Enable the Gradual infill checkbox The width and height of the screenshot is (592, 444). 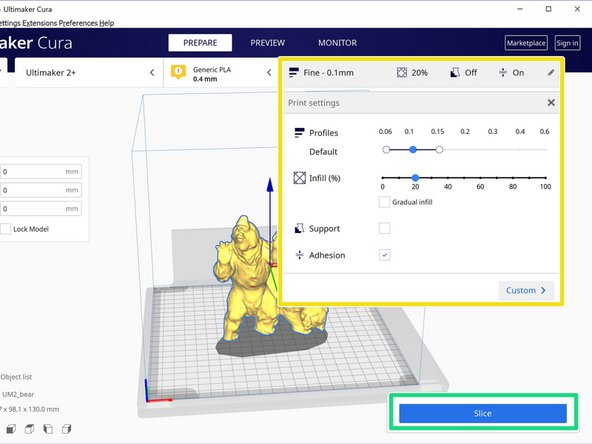(x=384, y=202)
